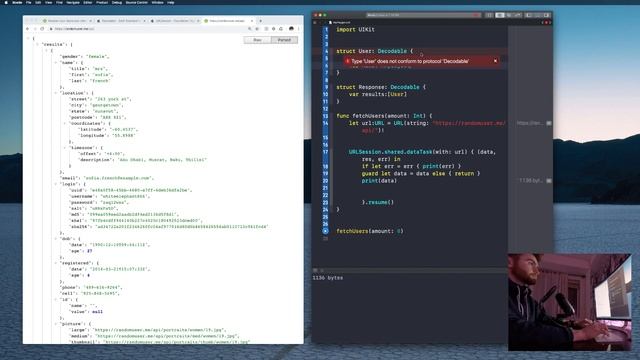This screenshot has width=640, height=360.
Task: Go back in the browser
Action: point(28,29)
